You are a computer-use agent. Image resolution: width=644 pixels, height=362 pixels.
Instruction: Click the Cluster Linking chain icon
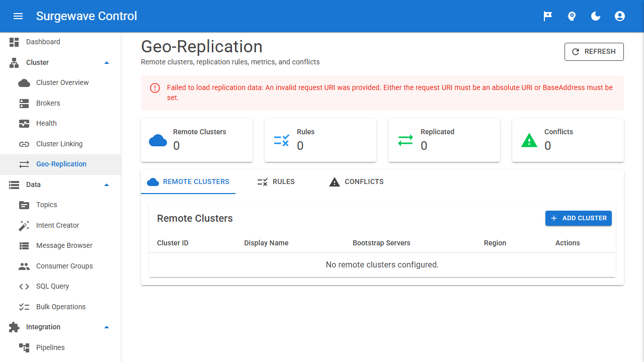pos(24,144)
